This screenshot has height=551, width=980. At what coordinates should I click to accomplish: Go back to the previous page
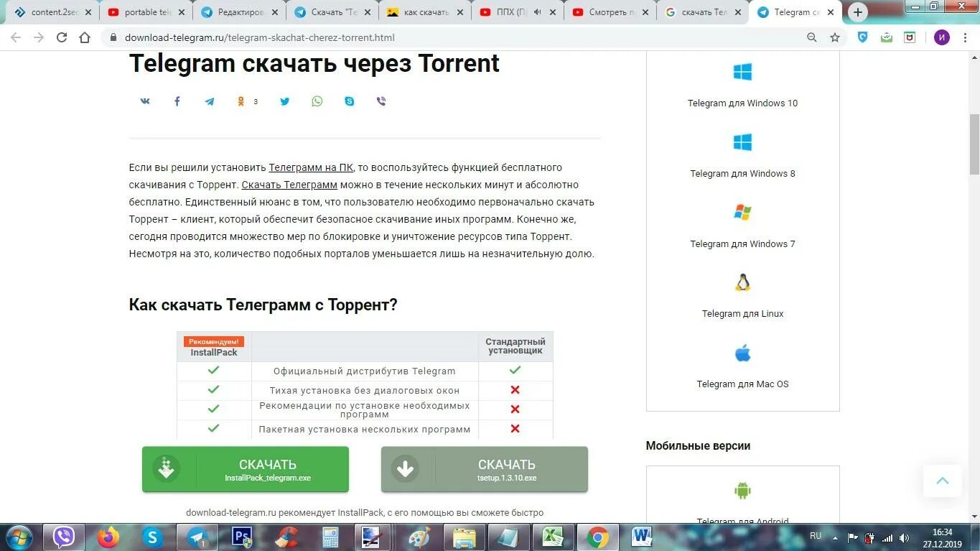point(16,37)
